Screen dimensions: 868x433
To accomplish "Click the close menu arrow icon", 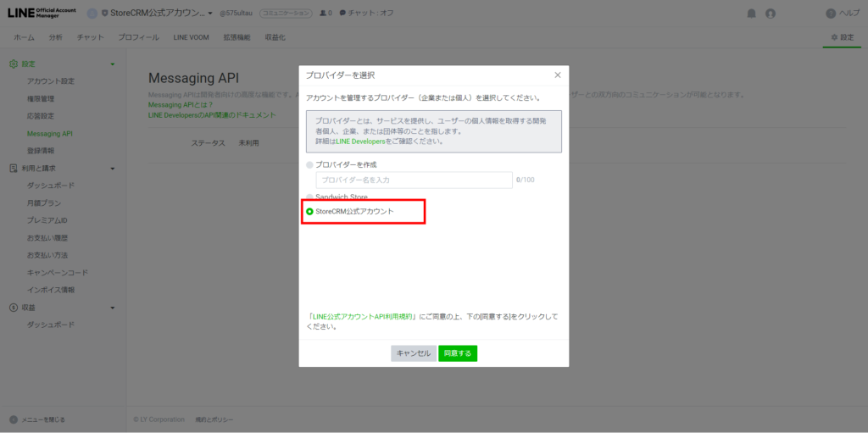I will [x=14, y=419].
